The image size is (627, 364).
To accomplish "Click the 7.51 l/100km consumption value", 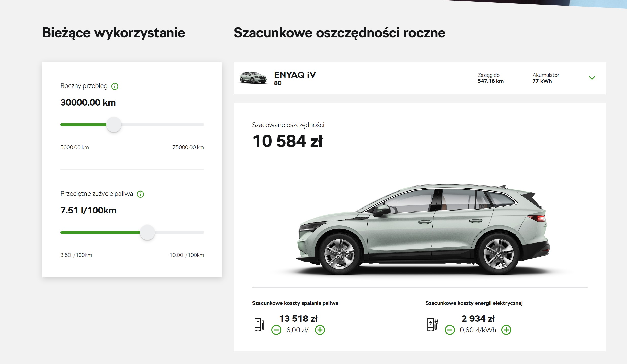I will click(x=88, y=210).
